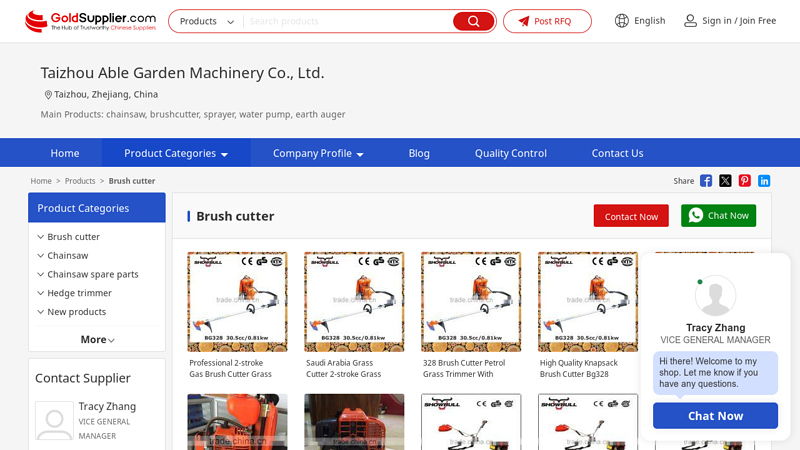Click Sign in / Join Free link
The image size is (800, 450).
click(739, 21)
